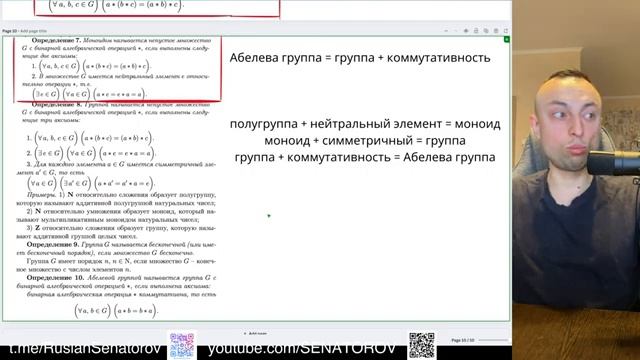
Task: Click the heading 'Определение 7.' in the document
Action: pyautogui.click(x=56, y=40)
